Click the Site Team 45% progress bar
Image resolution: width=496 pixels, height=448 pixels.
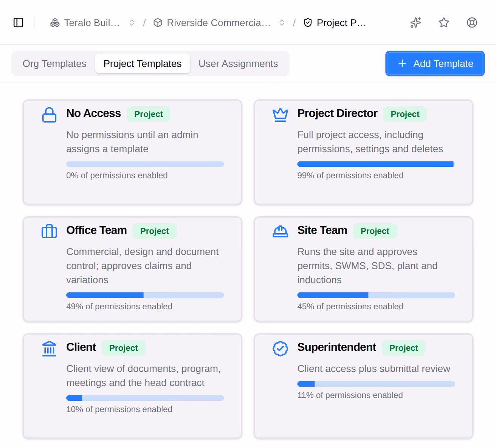pyautogui.click(x=376, y=295)
